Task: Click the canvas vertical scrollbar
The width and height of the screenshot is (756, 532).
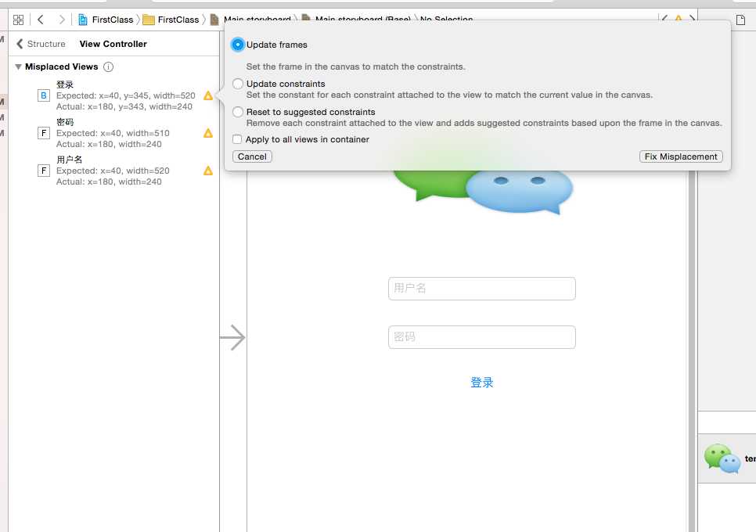Action: [691, 350]
